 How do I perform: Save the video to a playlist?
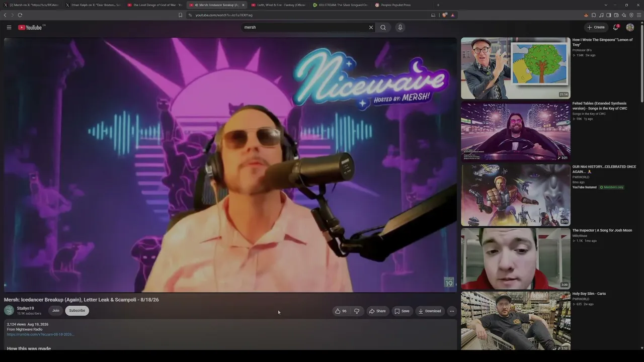tap(401, 311)
